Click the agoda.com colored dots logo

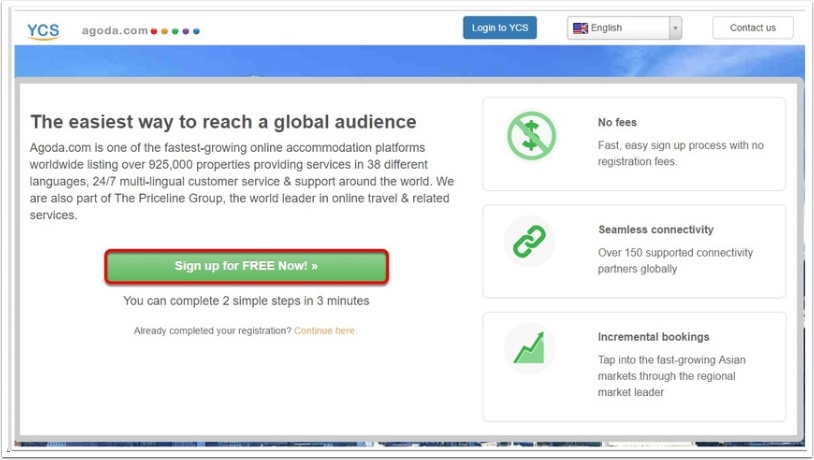click(x=141, y=31)
